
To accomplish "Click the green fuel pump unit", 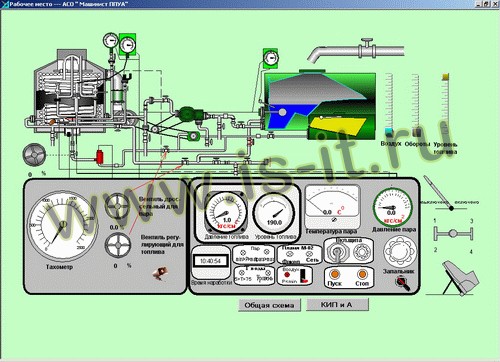I will (x=188, y=114).
